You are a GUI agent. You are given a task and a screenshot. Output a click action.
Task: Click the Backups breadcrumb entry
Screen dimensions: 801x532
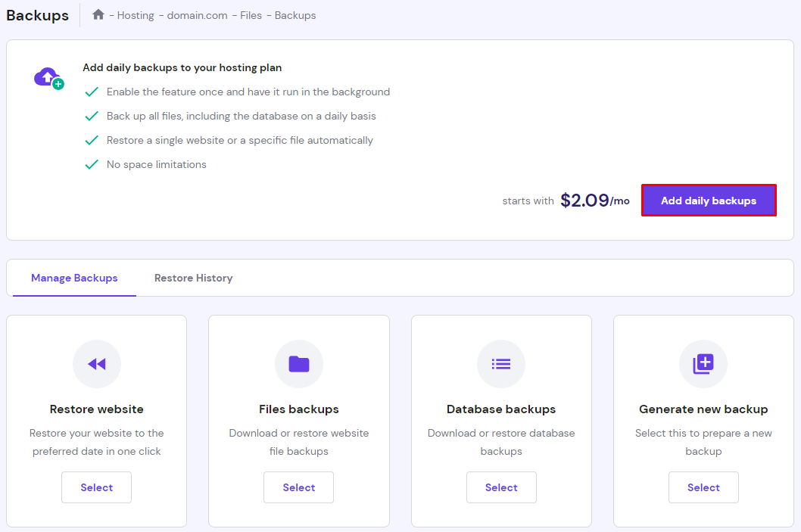295,14
